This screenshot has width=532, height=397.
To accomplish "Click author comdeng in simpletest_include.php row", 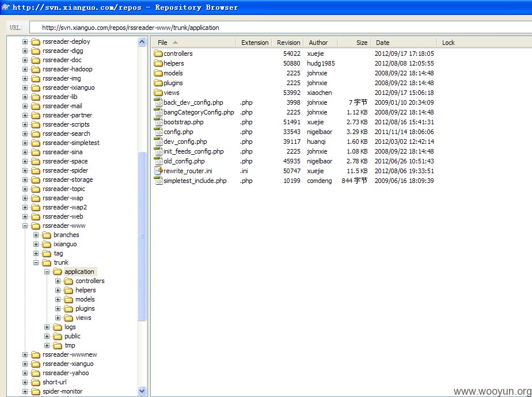I will pos(320,181).
